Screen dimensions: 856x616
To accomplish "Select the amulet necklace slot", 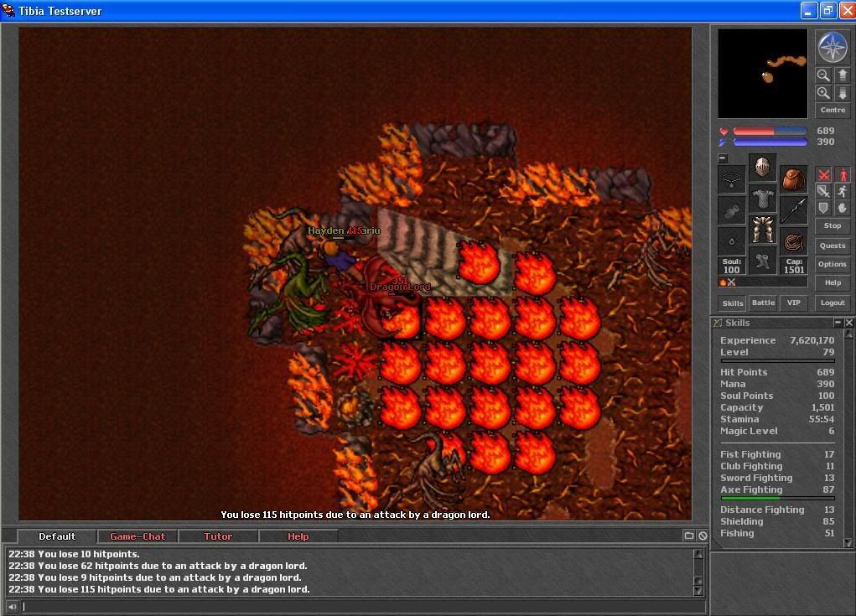I will pyautogui.click(x=732, y=179).
